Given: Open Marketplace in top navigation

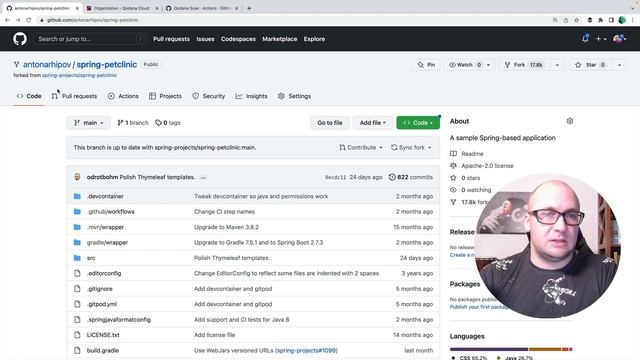Looking at the screenshot, I should click(x=280, y=39).
